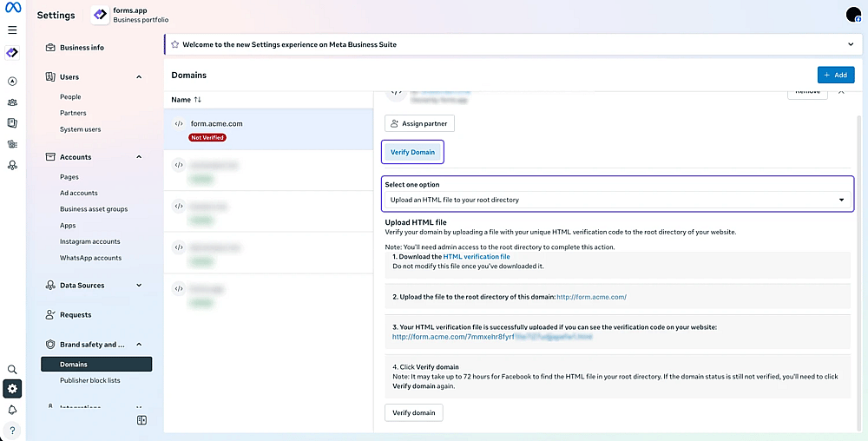Open the storefront icon in left rail
The height and width of the screenshot is (441, 868).
tap(12, 144)
